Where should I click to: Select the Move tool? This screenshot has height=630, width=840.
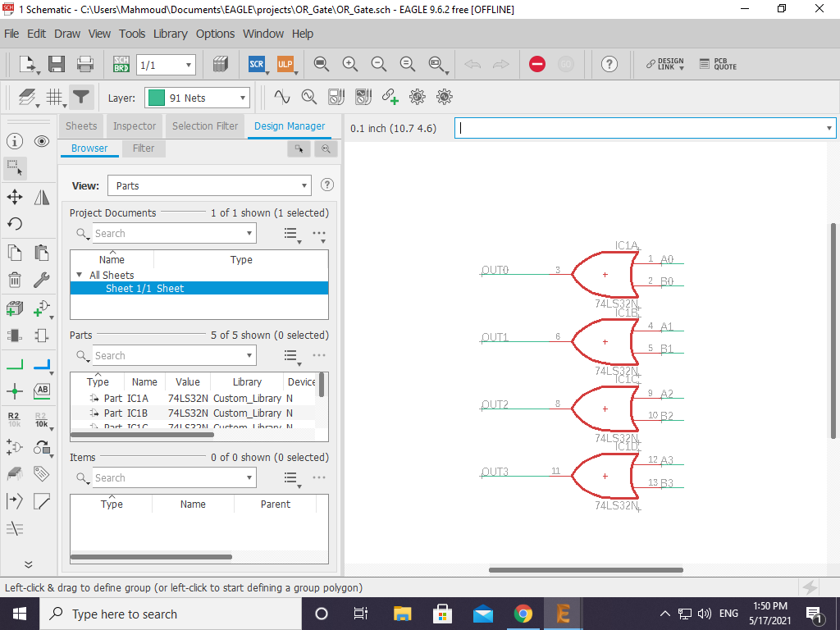click(14, 197)
